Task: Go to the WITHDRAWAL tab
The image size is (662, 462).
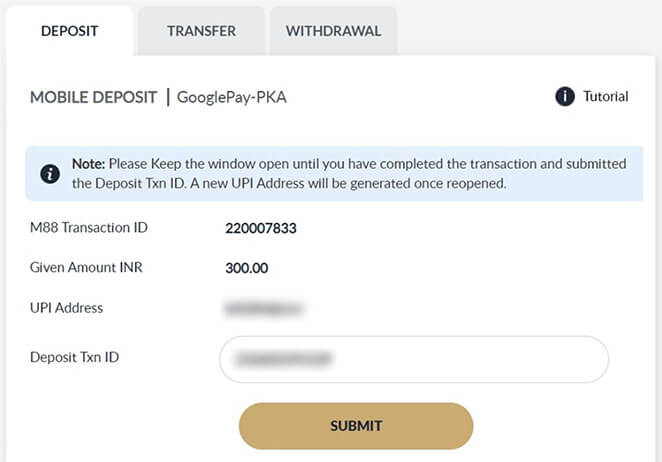Action: (333, 31)
